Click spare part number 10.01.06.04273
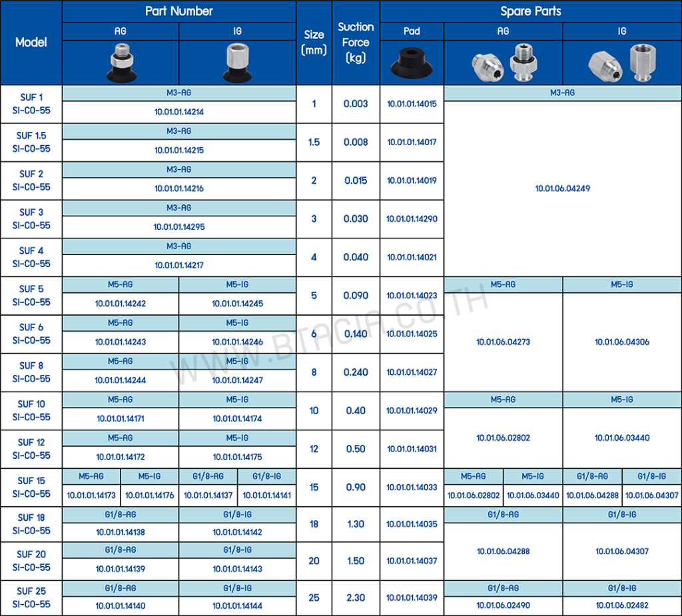This screenshot has width=682, height=616. pos(504,342)
